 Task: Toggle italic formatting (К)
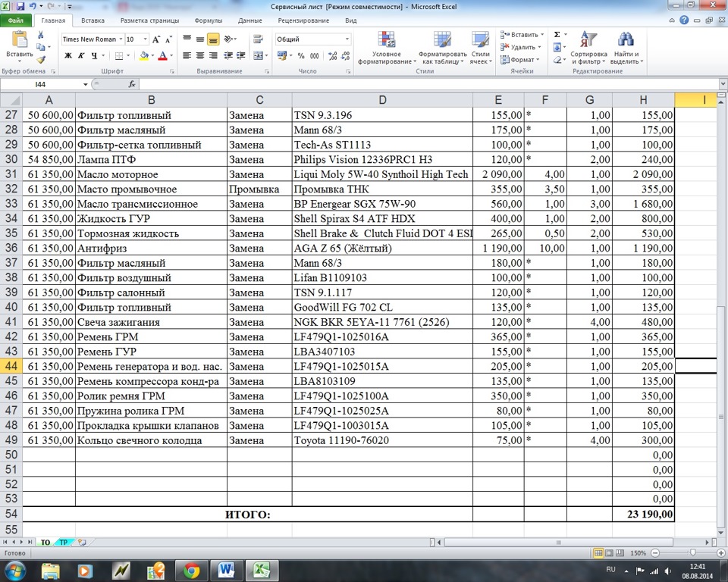pyautogui.click(x=81, y=55)
